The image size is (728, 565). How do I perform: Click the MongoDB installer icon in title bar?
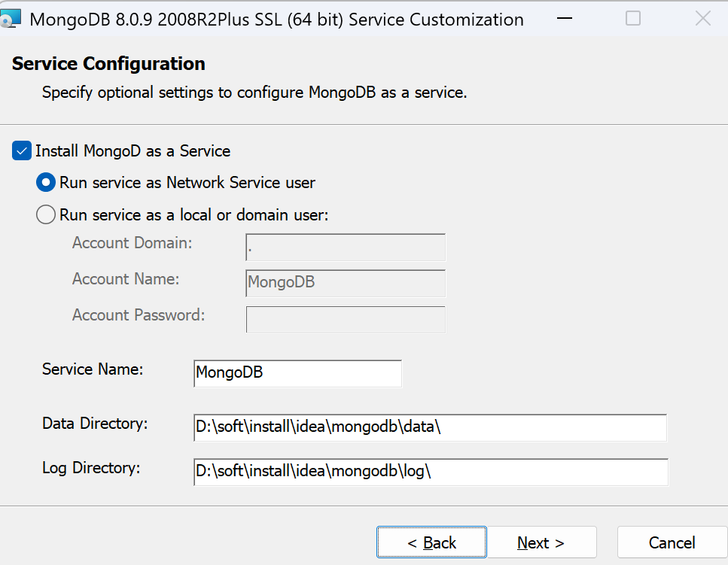11,19
